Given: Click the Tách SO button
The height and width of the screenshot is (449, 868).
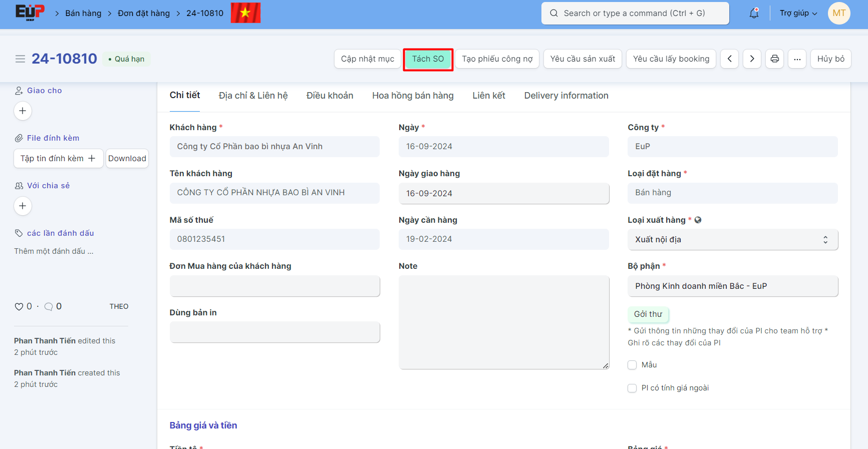Looking at the screenshot, I should point(428,59).
